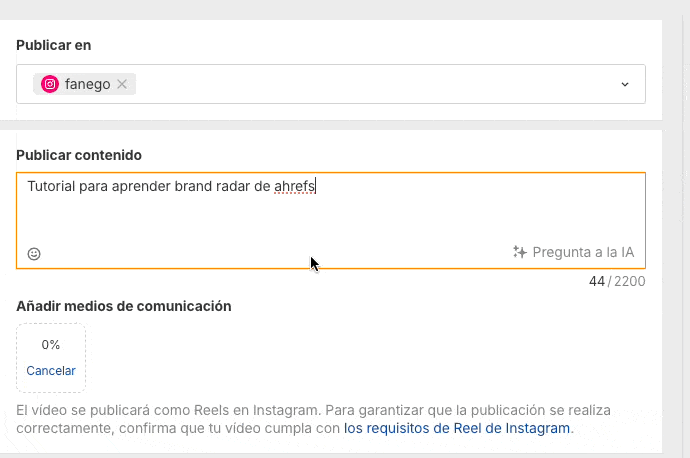Screen dimensions: 690x458
Task: Click the Instagram icon in the fanego chip
Action: click(50, 84)
